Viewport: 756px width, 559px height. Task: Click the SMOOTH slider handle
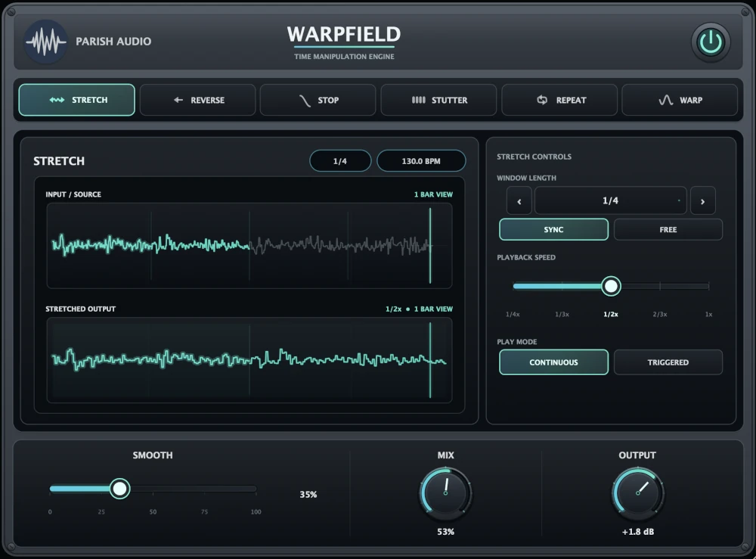[119, 489]
